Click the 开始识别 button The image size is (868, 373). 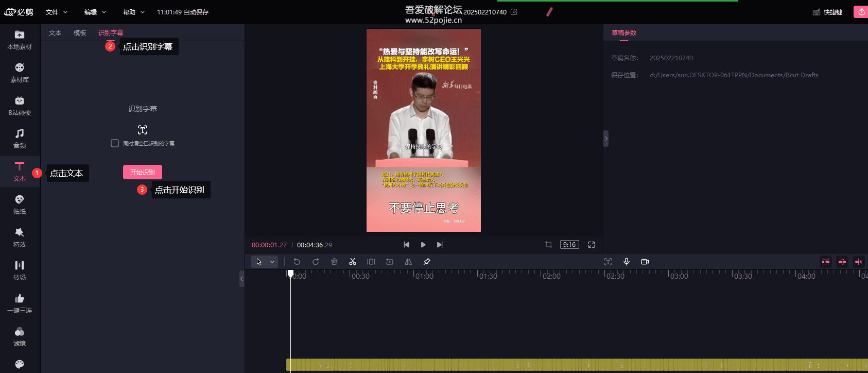tap(143, 172)
